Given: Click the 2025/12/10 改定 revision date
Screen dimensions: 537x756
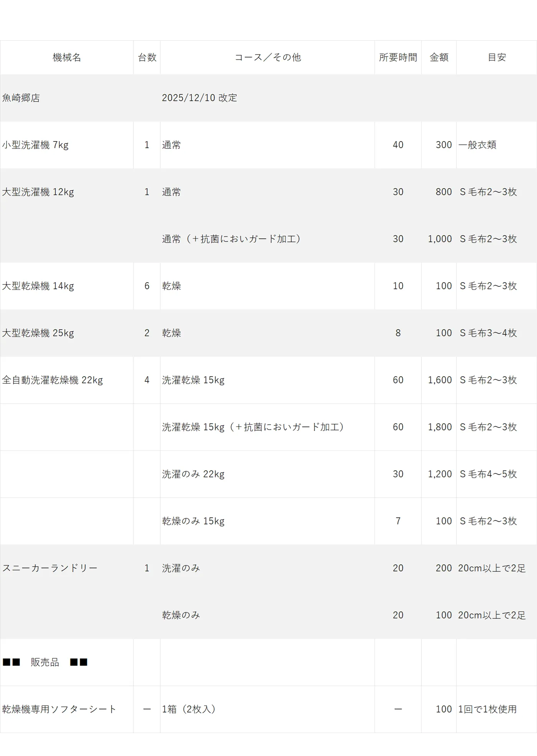Looking at the screenshot, I should point(199,98).
